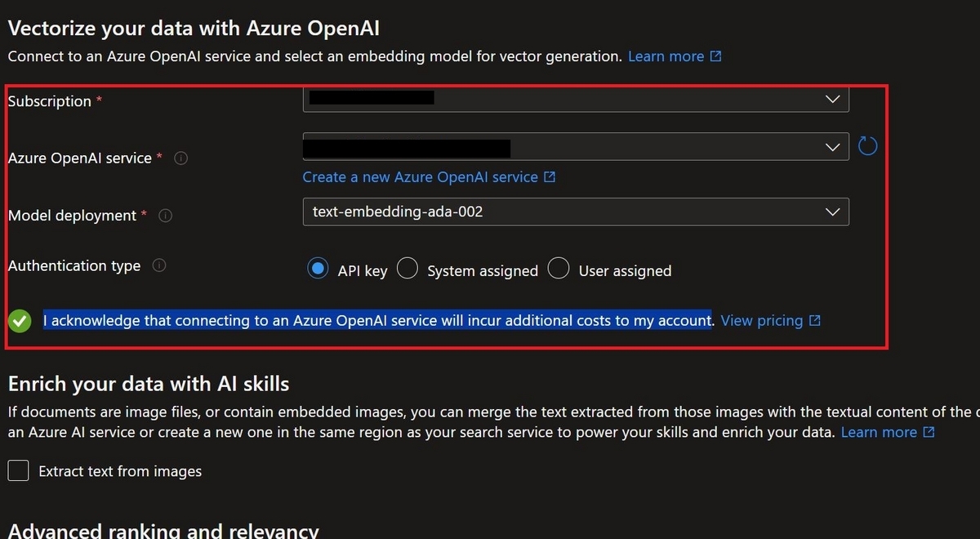Open Learn more link for AI skills
Viewport: 980px width, 539px height.
click(x=888, y=432)
